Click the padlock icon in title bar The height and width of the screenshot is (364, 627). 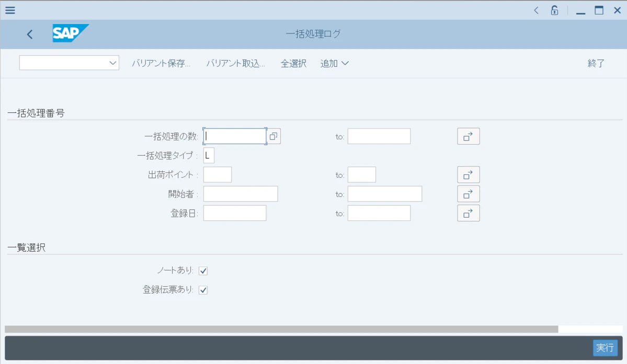pyautogui.click(x=554, y=10)
